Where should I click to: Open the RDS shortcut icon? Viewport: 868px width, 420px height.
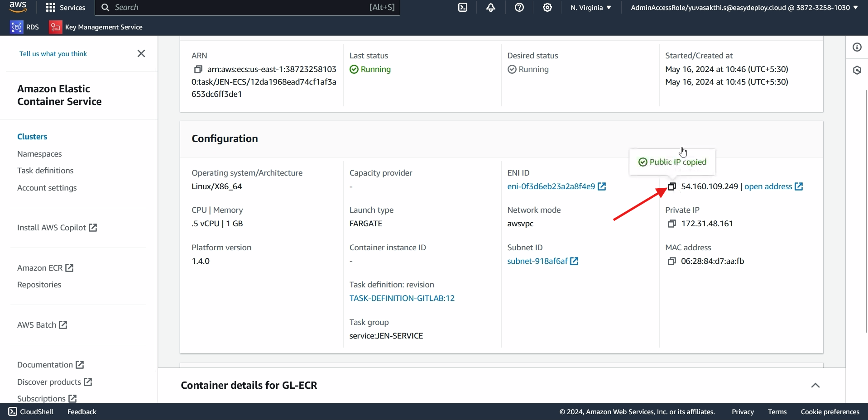point(17,27)
